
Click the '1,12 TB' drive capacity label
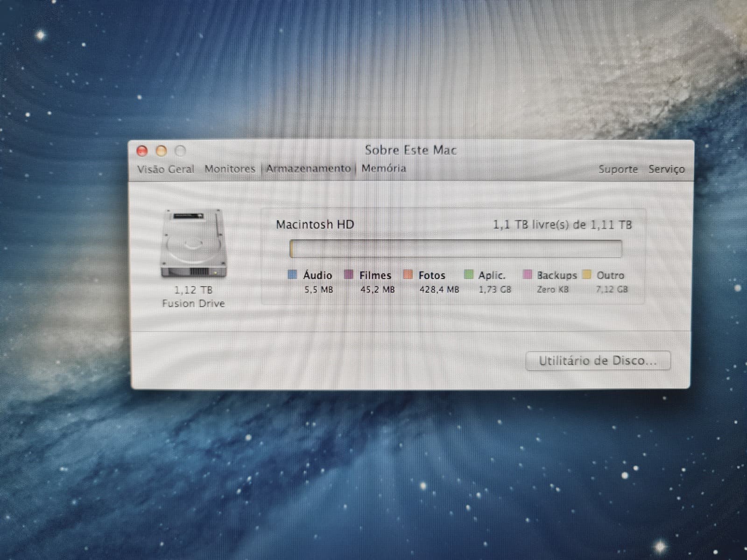point(193,290)
